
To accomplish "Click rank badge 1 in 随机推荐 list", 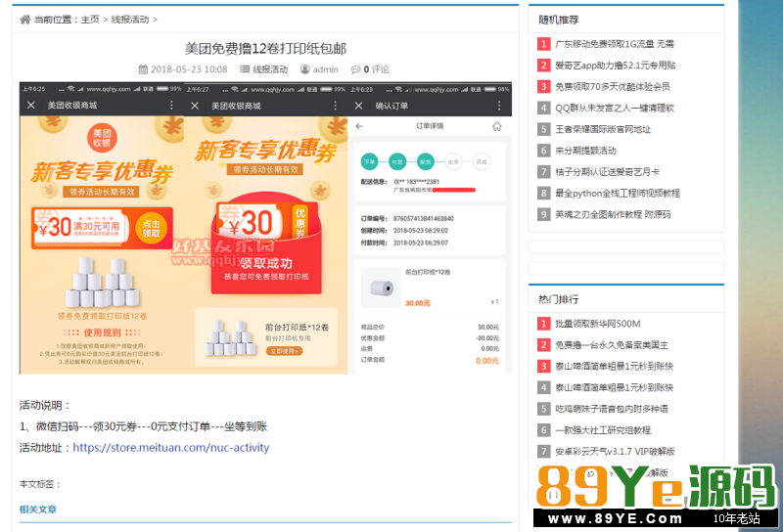I will 543,44.
